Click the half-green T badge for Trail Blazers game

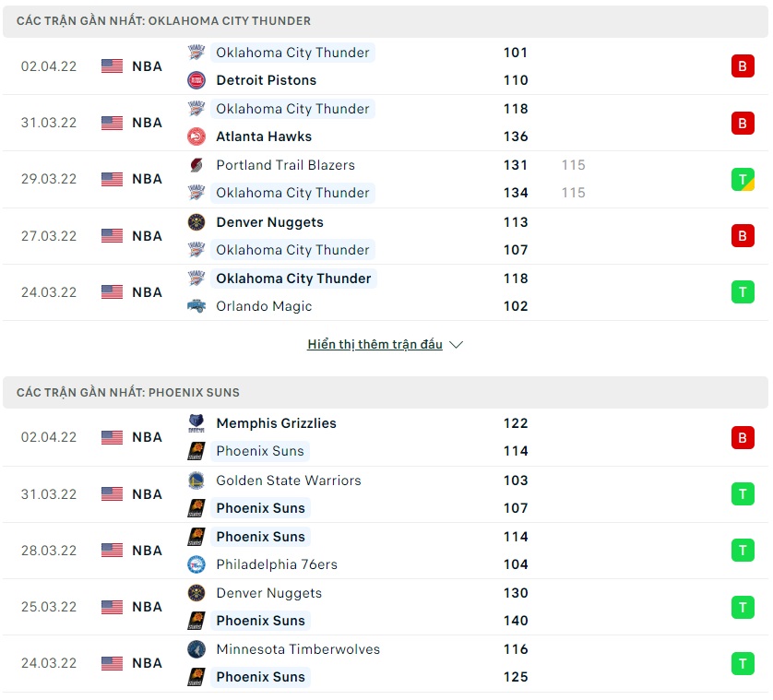click(743, 179)
